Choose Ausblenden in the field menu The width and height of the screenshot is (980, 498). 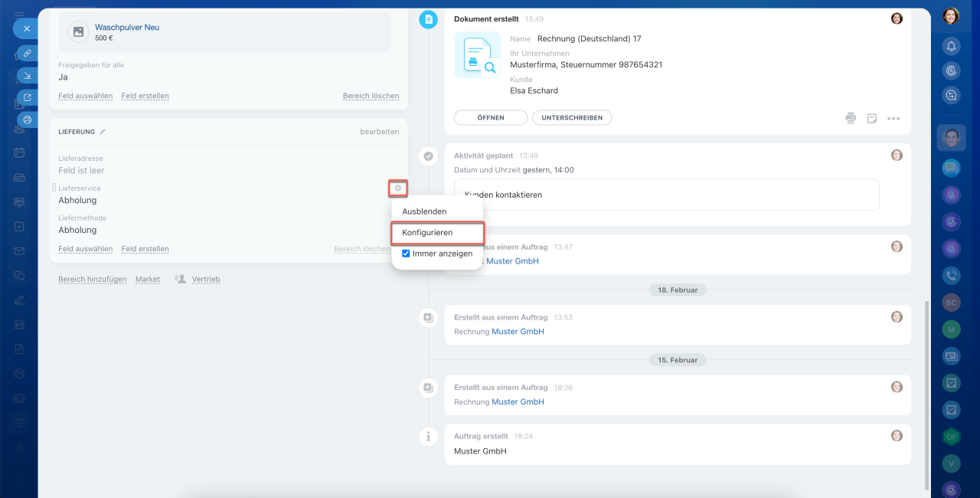[424, 211]
